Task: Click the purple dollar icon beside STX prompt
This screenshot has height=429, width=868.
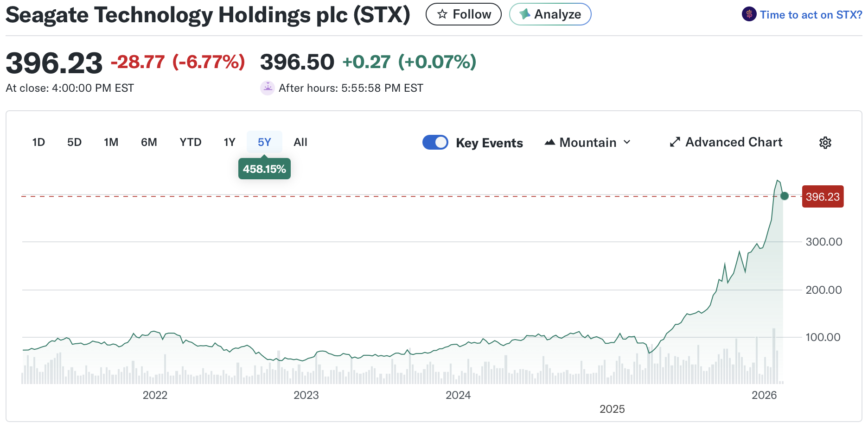Action: point(749,14)
